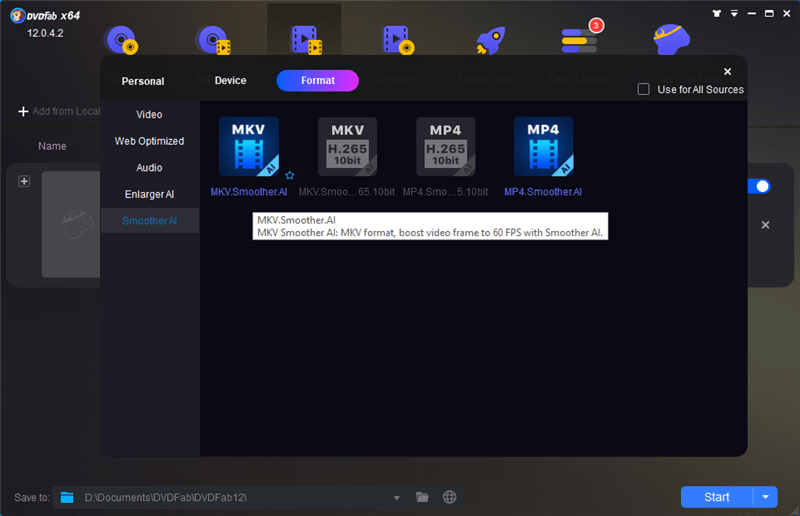Choose the Enlarger AI category
Image resolution: width=800 pixels, height=516 pixels.
pos(149,194)
